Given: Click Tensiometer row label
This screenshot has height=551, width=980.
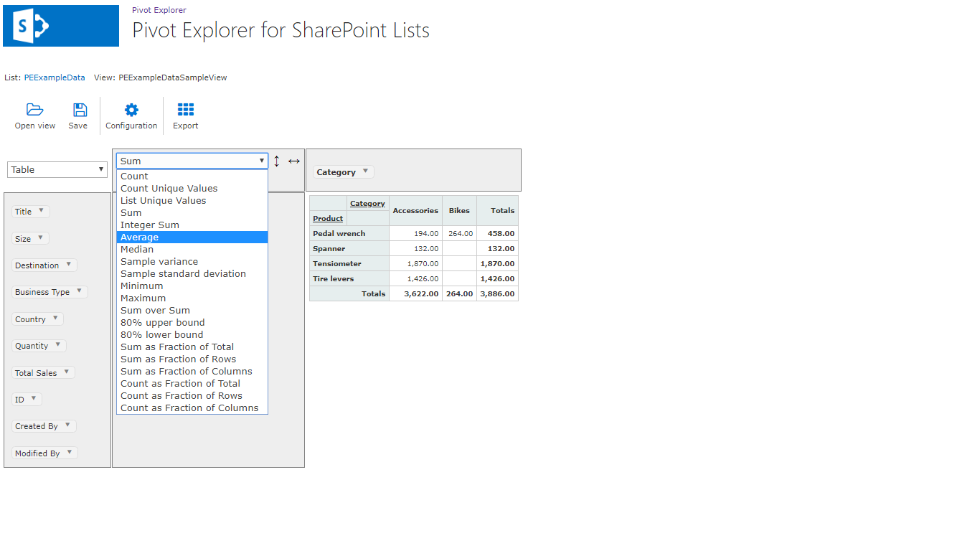Looking at the screenshot, I should (x=349, y=264).
